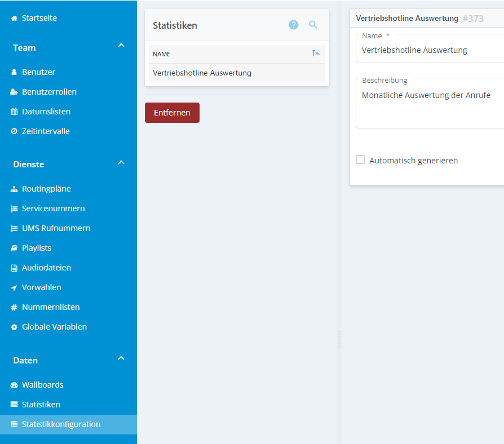Select the Vertriebshotline Auswertung list row
Image resolution: width=504 pixels, height=444 pixels.
tap(237, 73)
